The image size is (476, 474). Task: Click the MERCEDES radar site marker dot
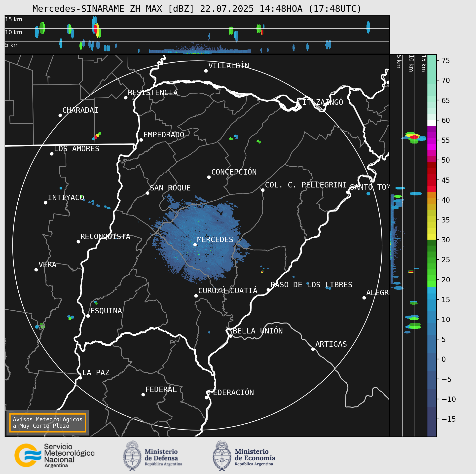(x=195, y=245)
